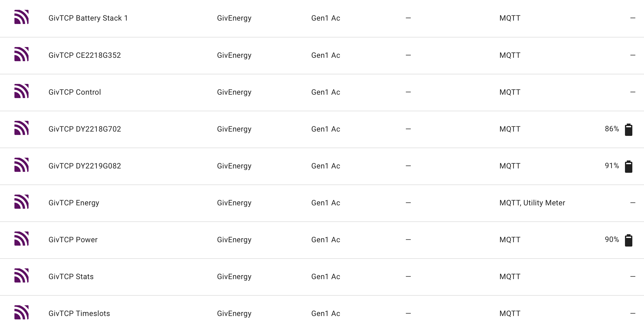644x332 pixels.
Task: Click the MQTT icon for GivTCP Stats
Action: point(21,275)
